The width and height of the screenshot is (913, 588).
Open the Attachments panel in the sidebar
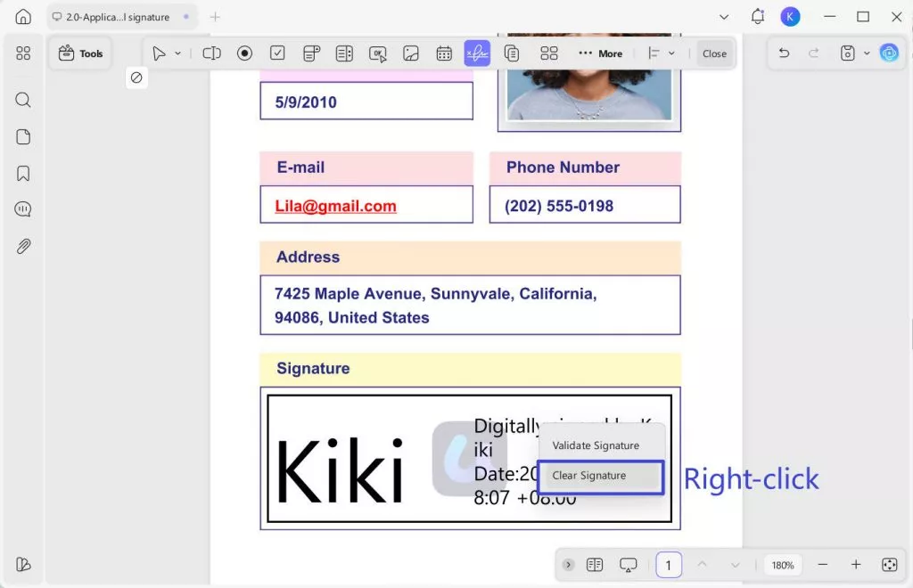coord(22,247)
